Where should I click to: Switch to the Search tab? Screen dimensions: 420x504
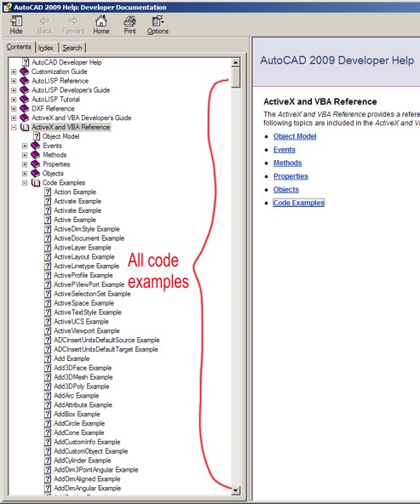point(72,48)
